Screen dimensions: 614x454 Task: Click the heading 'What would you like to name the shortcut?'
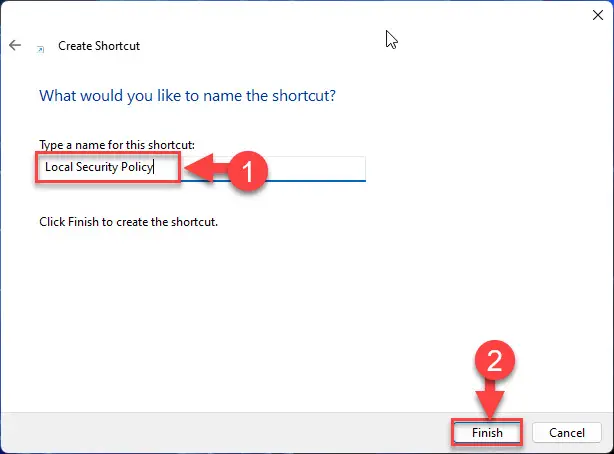coord(188,96)
